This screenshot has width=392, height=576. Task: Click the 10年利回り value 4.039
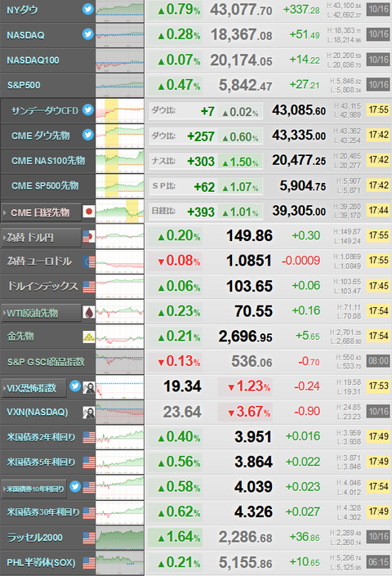254,487
